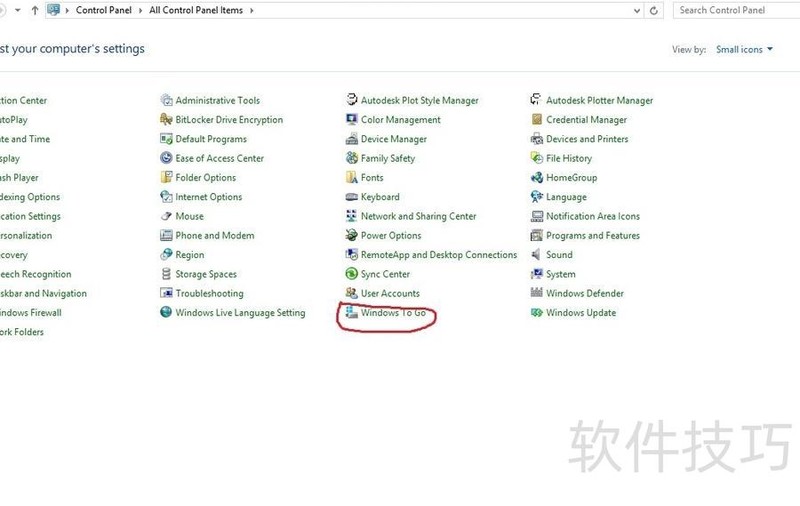Open the Recovery link
The height and width of the screenshot is (506, 800).
(14, 255)
